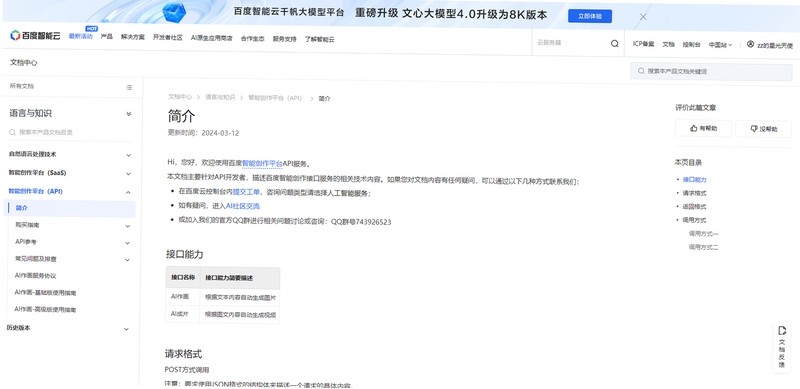This screenshot has width=800, height=389.
Task: Jump to 请求格式 in page contents
Action: click(x=694, y=193)
